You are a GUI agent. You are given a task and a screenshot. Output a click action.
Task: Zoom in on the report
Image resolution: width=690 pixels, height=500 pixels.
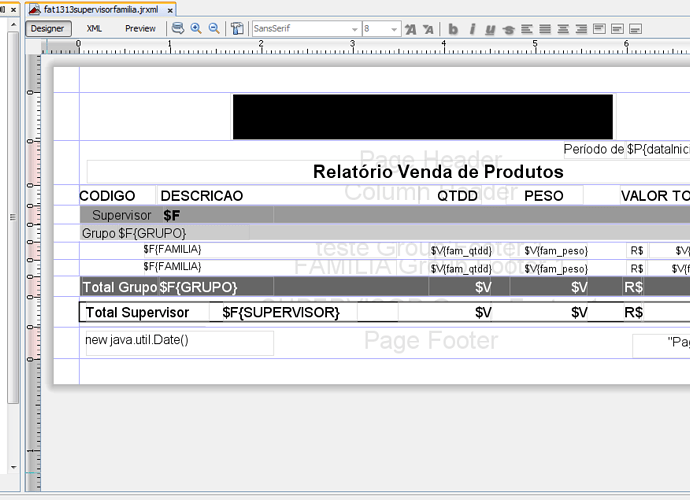pyautogui.click(x=196, y=29)
